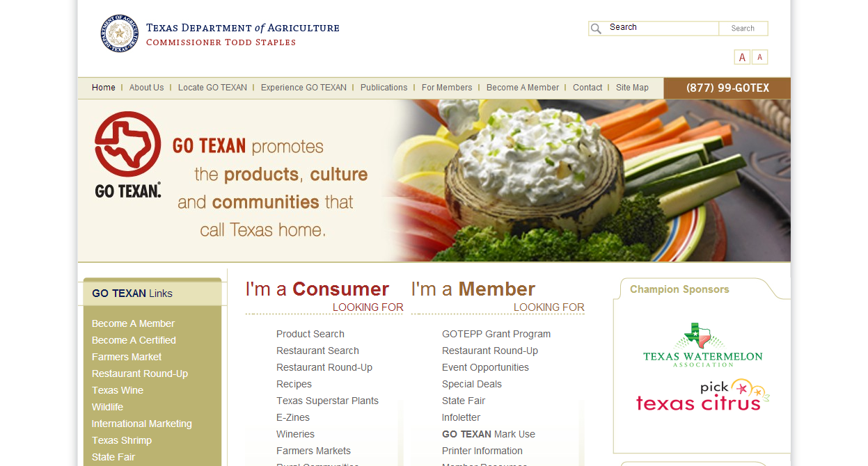Click the (877) 99-GOTEX phone banner

[x=727, y=88]
